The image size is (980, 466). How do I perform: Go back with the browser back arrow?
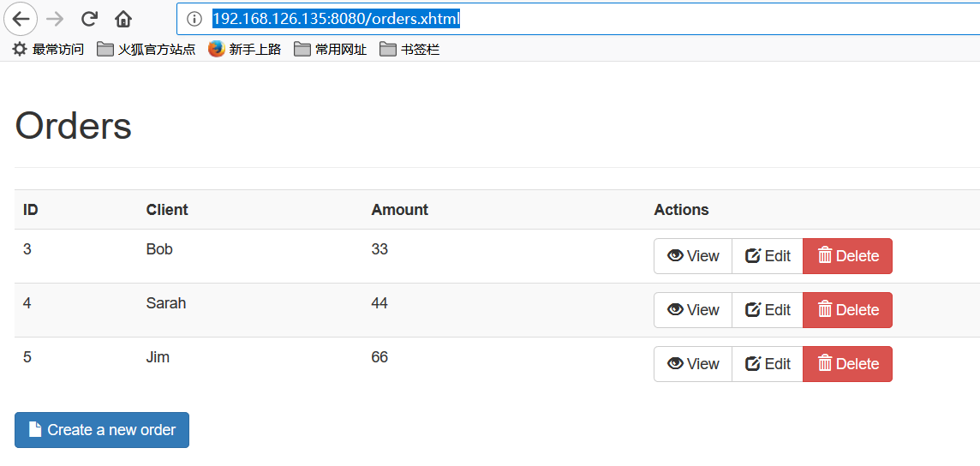(21, 20)
